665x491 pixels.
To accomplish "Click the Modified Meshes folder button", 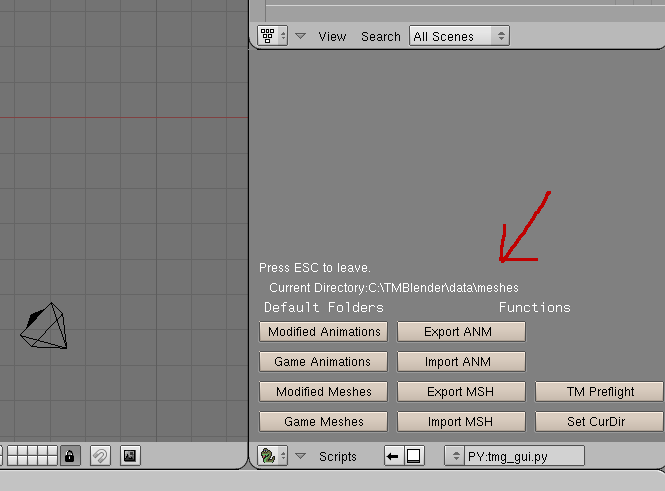I will [x=324, y=391].
